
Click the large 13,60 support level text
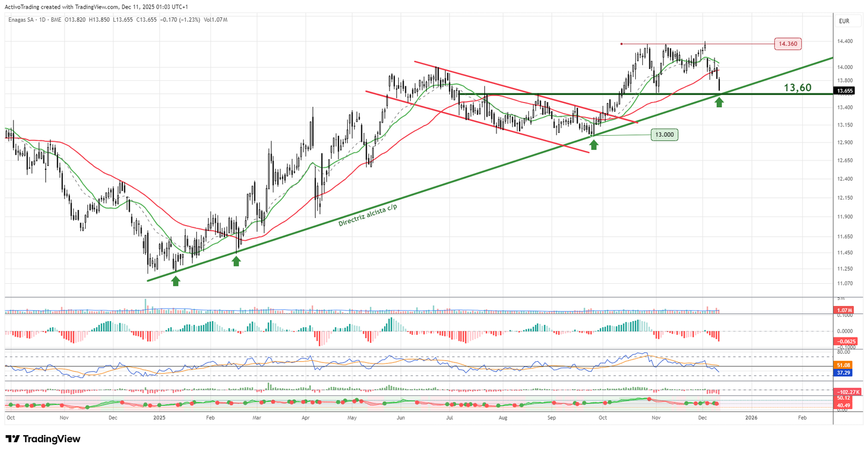797,87
